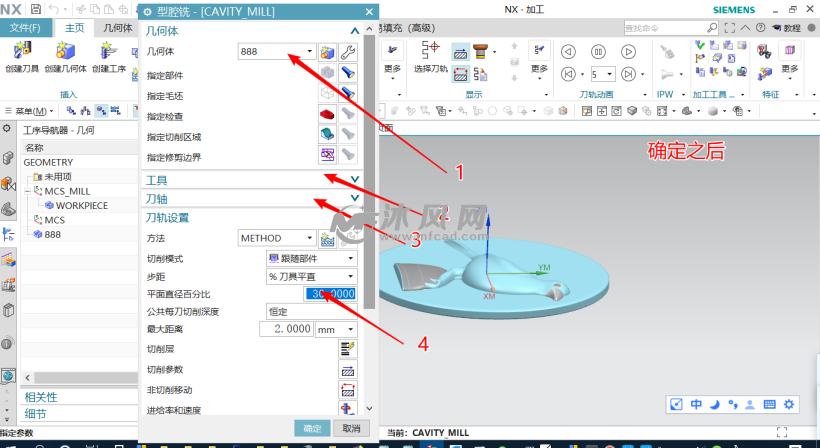Screen dimensions: 820x448
Task: Open new geometry icon next to 888 dropdown
Action: click(x=327, y=52)
